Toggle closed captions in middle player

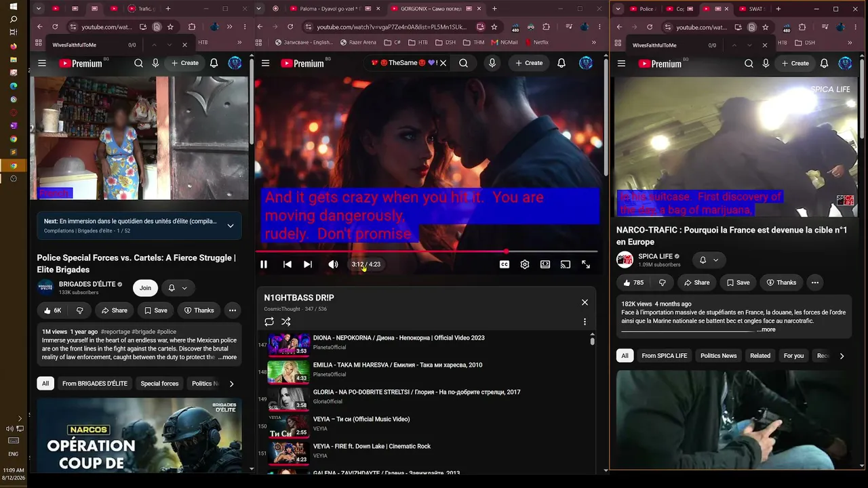tap(505, 264)
